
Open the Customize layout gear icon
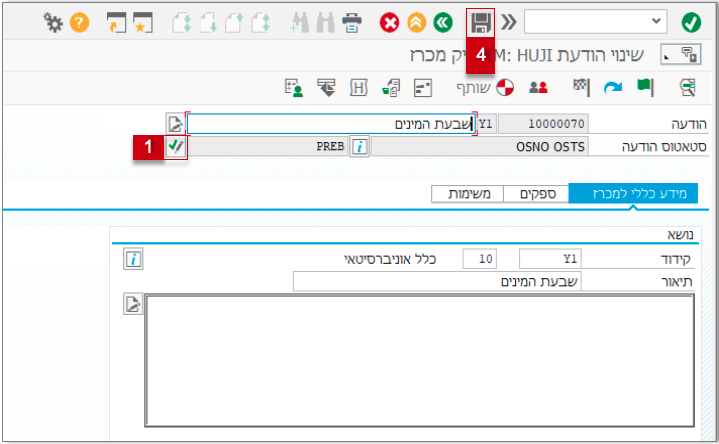[53, 21]
